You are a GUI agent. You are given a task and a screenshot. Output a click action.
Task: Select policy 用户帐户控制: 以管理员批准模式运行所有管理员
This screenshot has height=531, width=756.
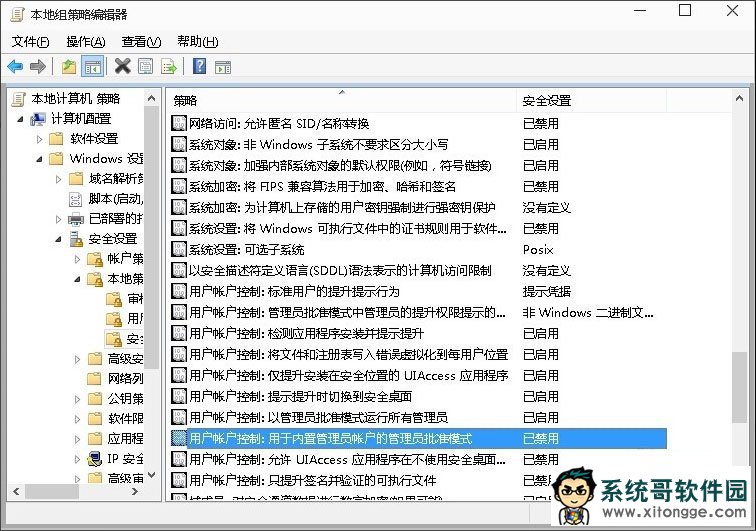click(318, 418)
